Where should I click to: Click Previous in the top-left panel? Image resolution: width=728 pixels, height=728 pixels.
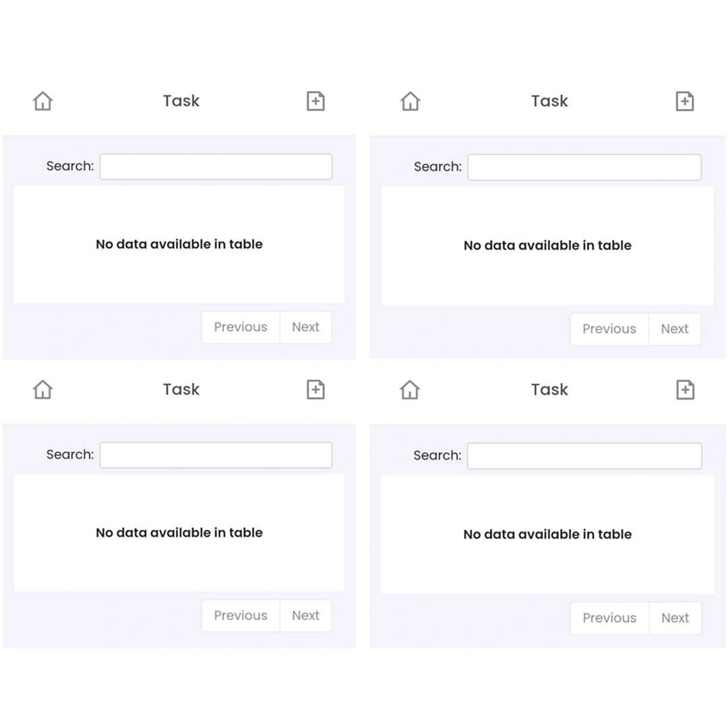pos(241,328)
